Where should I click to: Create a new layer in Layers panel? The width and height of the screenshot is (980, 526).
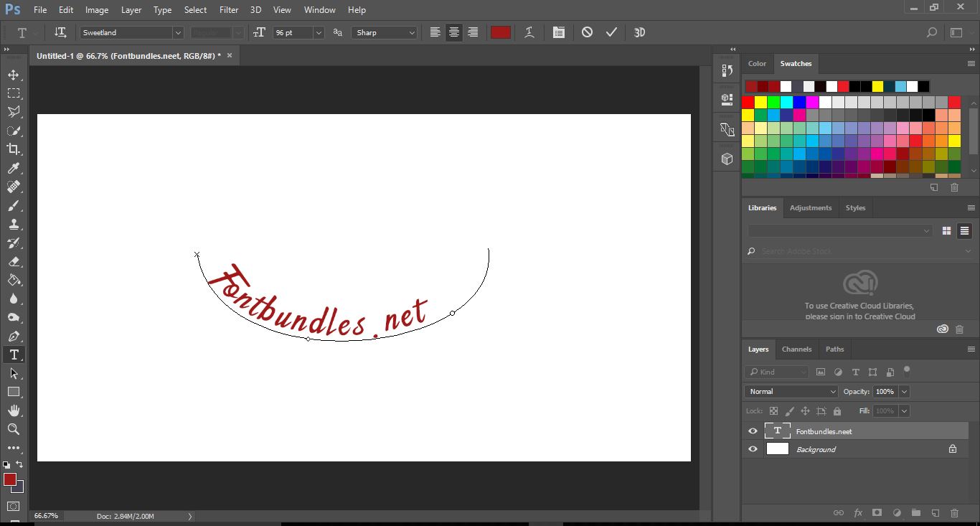(936, 513)
